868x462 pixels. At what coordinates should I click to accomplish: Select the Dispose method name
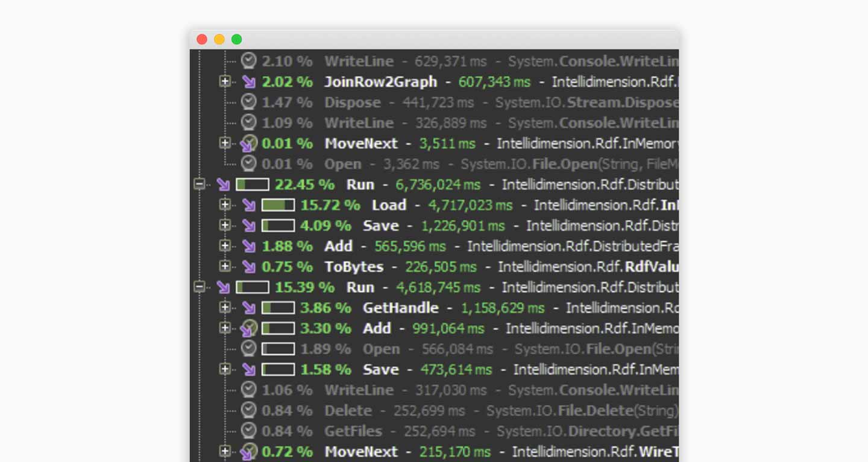[x=353, y=103]
